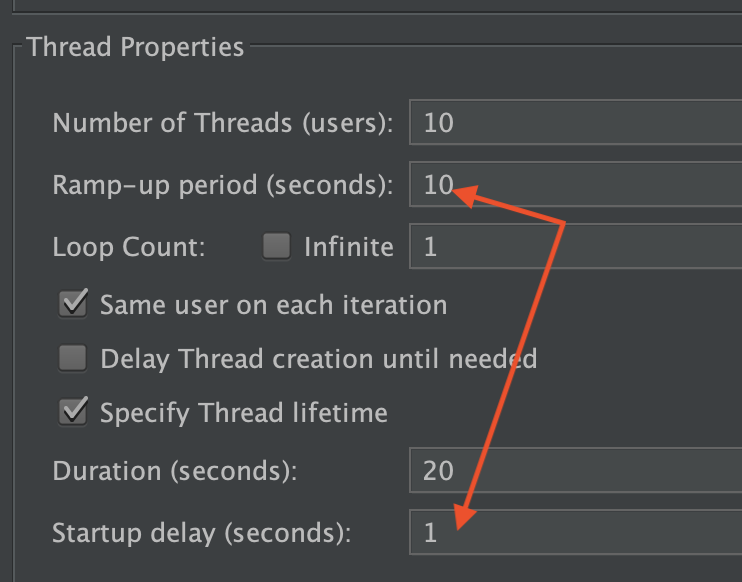Disable the Specify Thread lifetime checkbox
Viewport: 742px width, 582px height.
coord(73,412)
